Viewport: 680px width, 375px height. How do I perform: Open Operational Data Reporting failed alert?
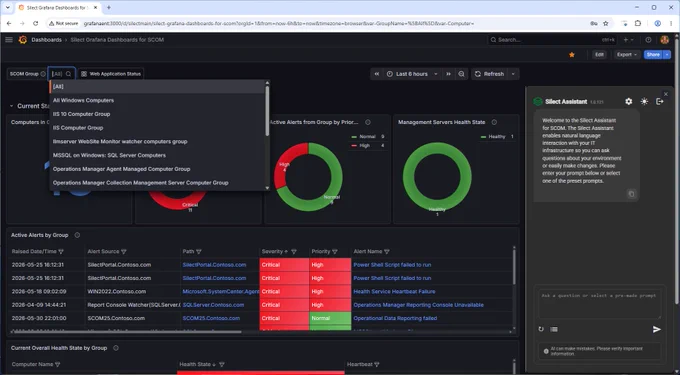[395, 318]
